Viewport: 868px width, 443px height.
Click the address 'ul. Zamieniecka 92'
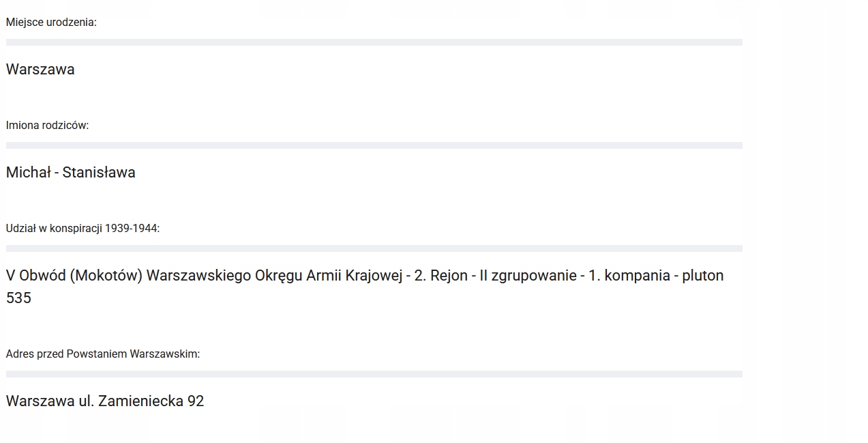[x=141, y=401]
